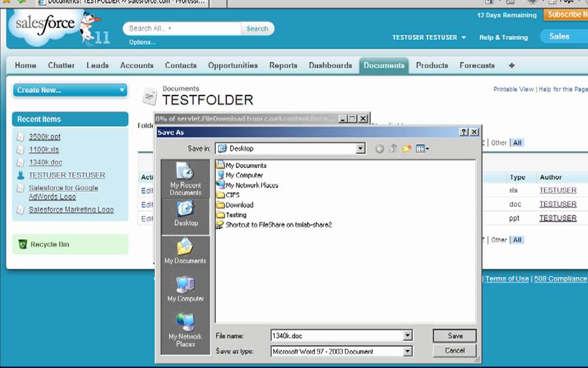The image size is (588, 368).
Task: Open the TESTUSER TESTUSER user menu
Action: tap(429, 38)
